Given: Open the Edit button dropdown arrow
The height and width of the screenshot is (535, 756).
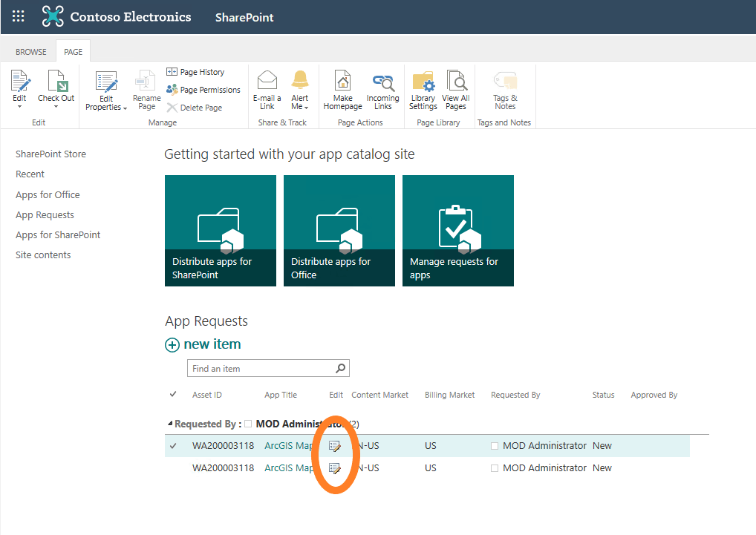Looking at the screenshot, I should pyautogui.click(x=19, y=107).
